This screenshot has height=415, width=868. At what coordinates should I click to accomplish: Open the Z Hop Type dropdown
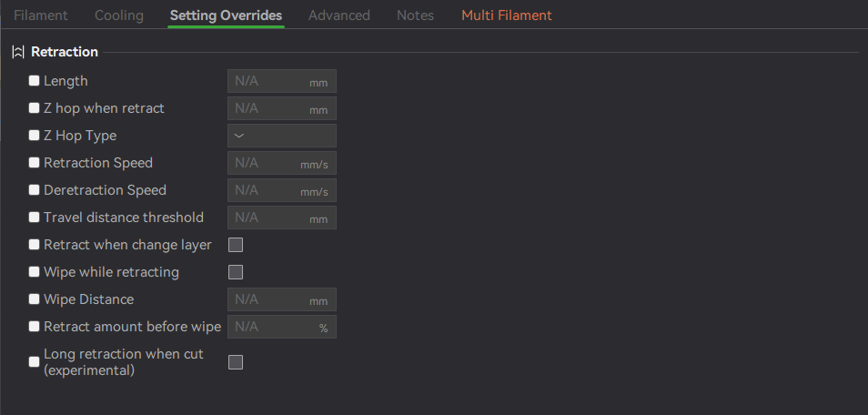click(x=282, y=136)
